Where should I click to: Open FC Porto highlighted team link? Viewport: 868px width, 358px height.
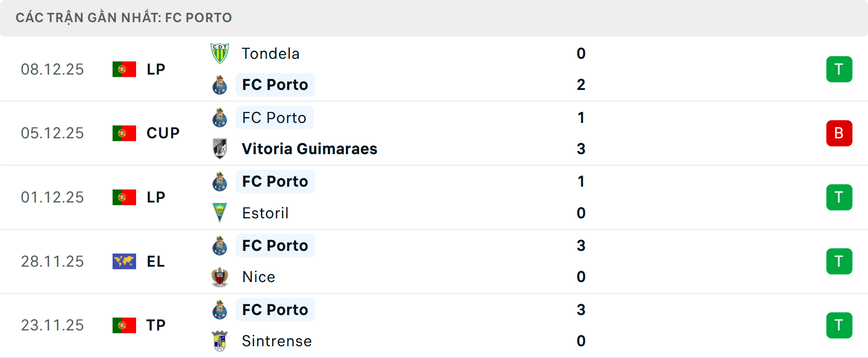[275, 85]
